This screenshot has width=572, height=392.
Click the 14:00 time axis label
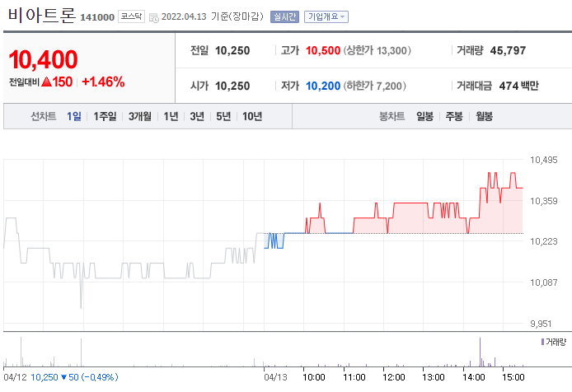point(473,377)
